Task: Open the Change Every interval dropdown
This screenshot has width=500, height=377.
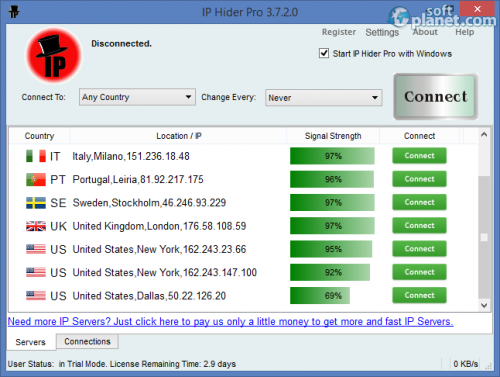Action: (x=323, y=98)
